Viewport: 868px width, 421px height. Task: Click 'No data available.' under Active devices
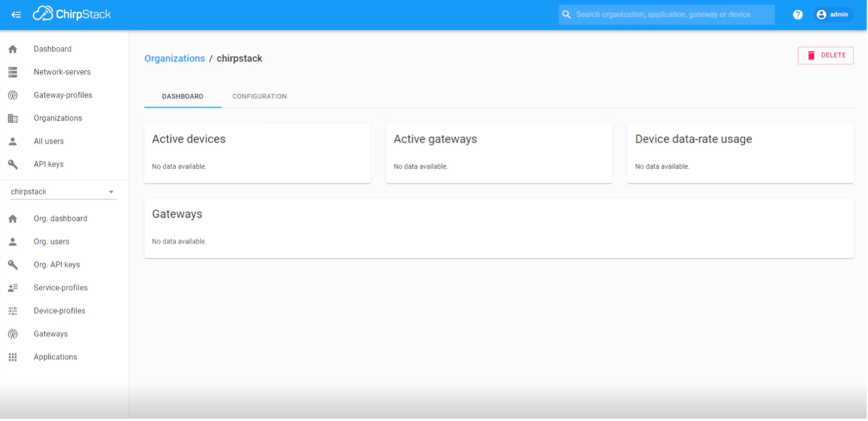tap(179, 167)
